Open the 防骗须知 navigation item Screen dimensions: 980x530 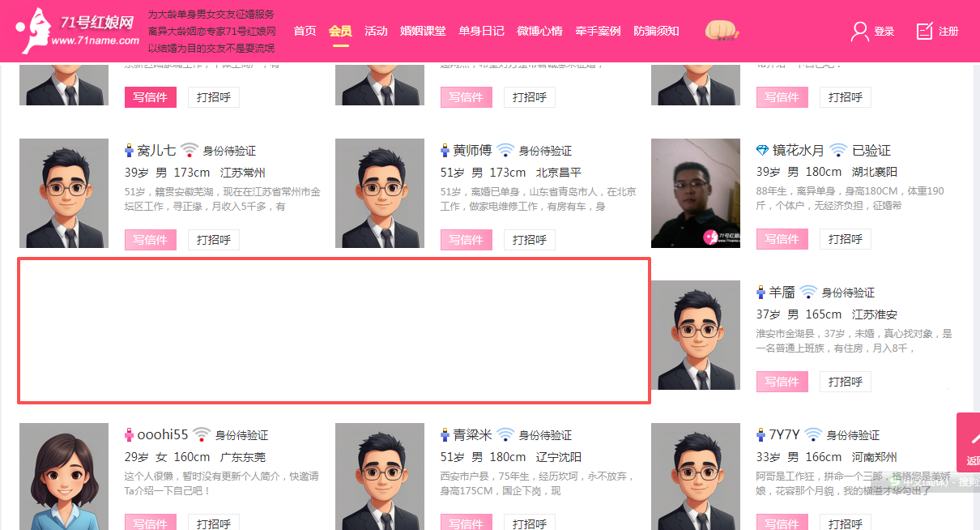[656, 31]
